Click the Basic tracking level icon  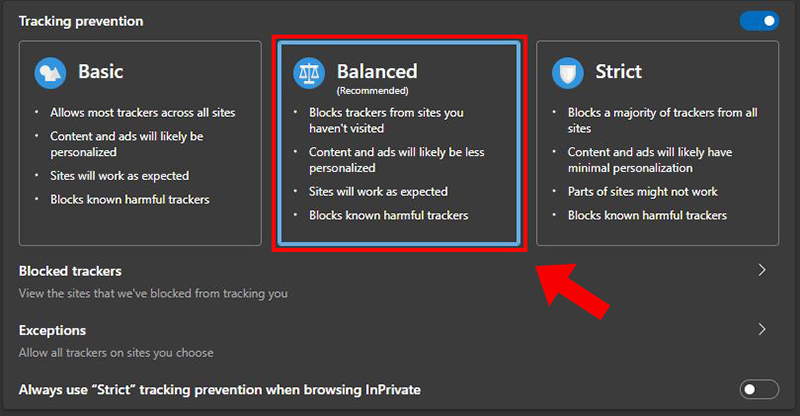(50, 73)
